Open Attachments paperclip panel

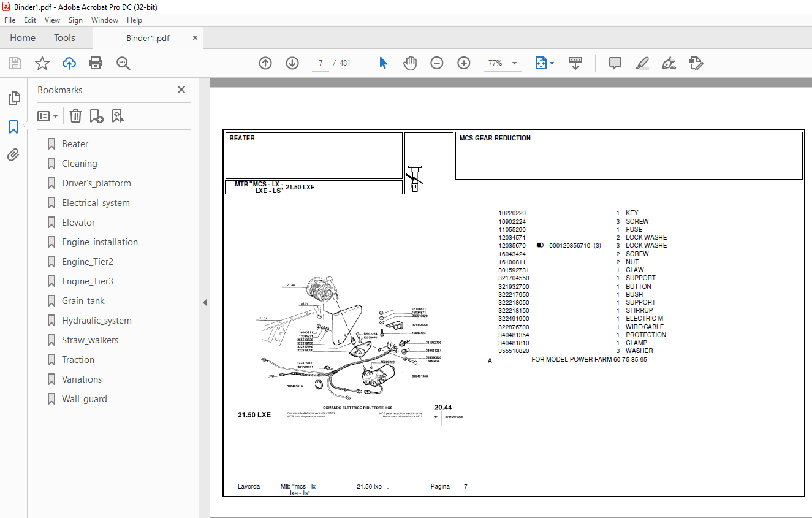(x=13, y=155)
